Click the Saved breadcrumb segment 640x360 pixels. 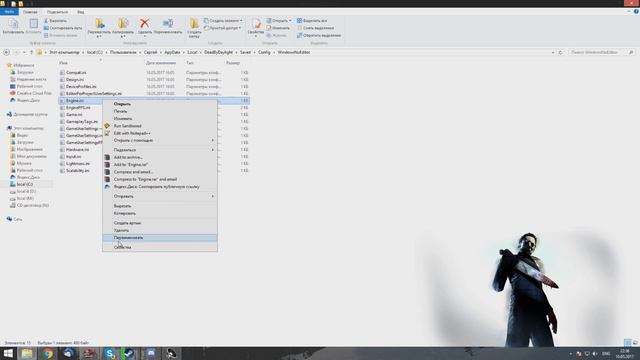245,52
